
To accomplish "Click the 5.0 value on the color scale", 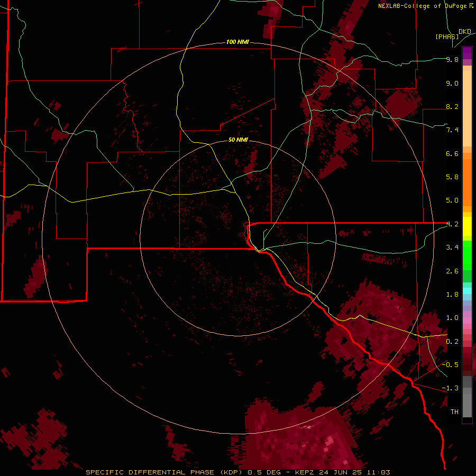I will pos(452,200).
